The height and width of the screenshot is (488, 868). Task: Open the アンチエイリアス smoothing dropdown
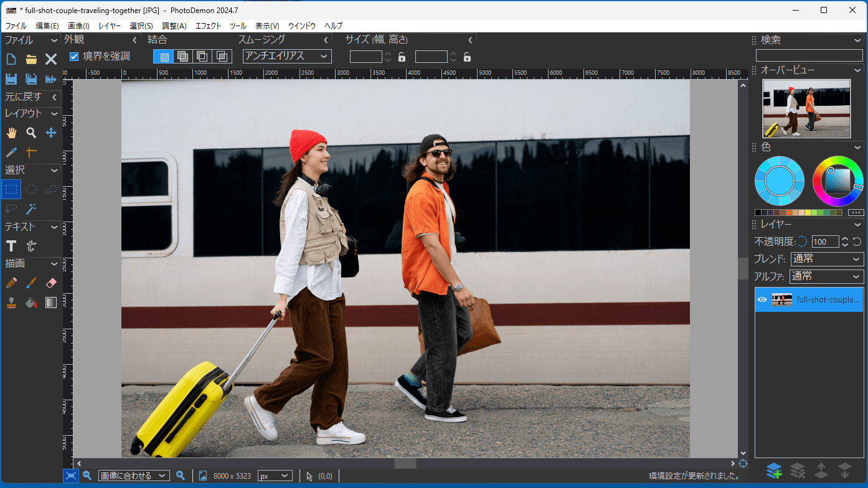pyautogui.click(x=287, y=56)
